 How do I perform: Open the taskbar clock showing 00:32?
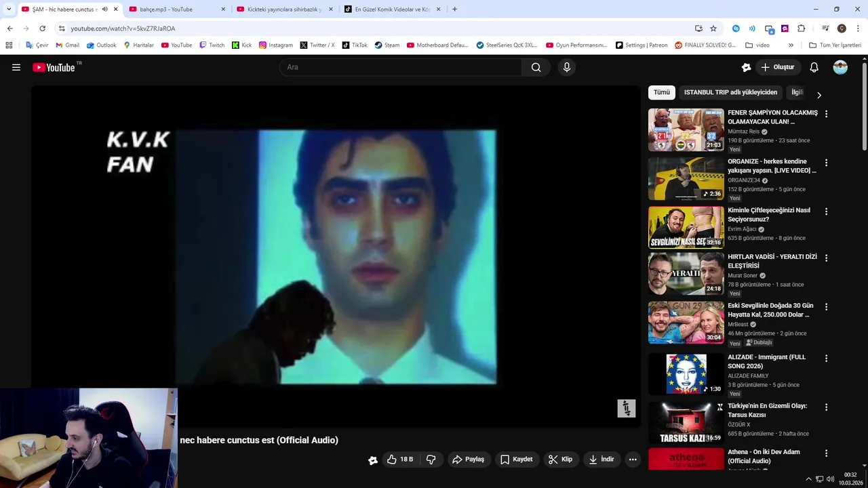click(x=850, y=479)
